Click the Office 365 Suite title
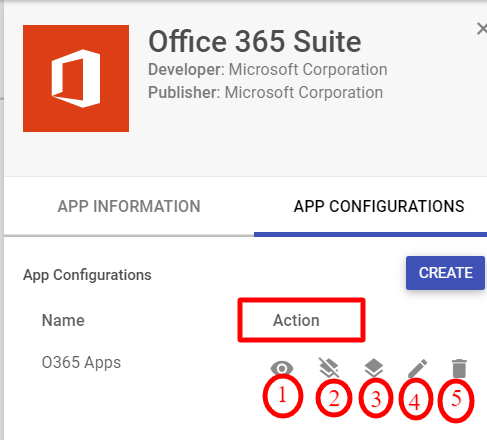The height and width of the screenshot is (440, 487). [x=255, y=42]
